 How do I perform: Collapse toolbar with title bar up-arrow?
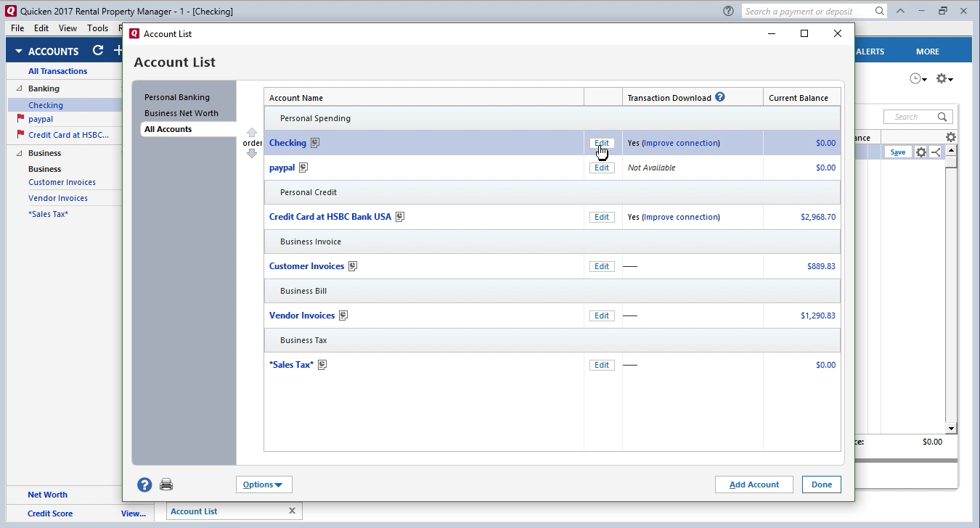coord(900,11)
